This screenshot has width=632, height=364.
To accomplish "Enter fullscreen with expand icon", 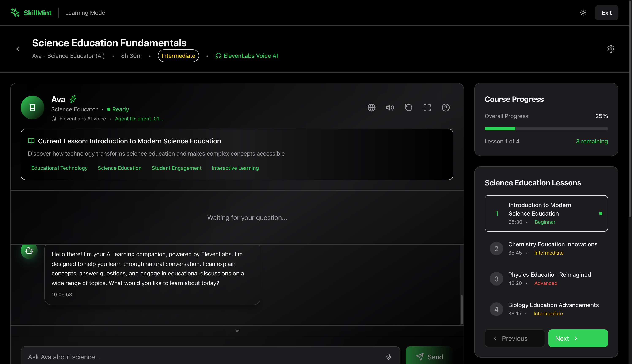I will click(427, 108).
